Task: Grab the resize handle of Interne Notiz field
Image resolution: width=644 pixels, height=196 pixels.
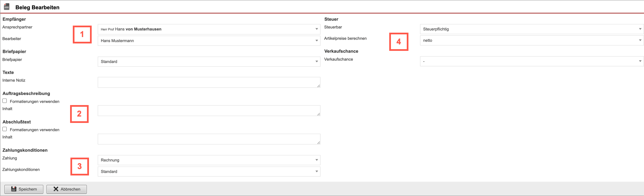Action: pyautogui.click(x=318, y=86)
